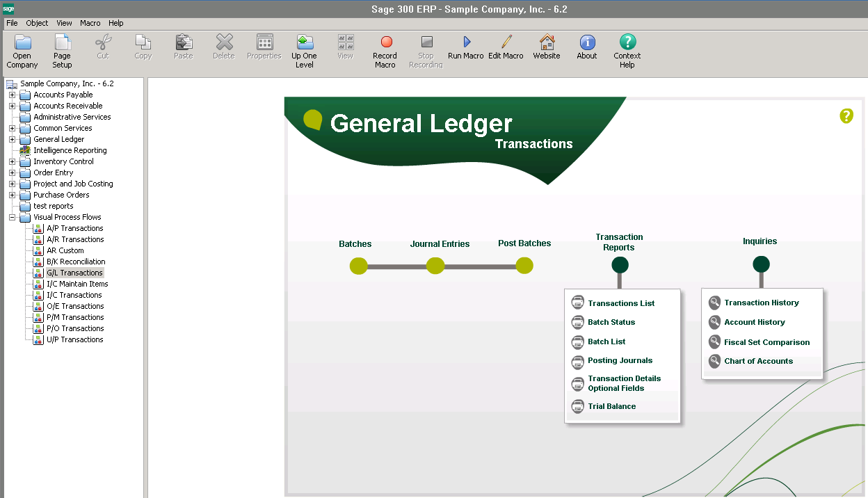Screen dimensions: 868x498
Task: Select the test reports folder
Action: coord(54,206)
